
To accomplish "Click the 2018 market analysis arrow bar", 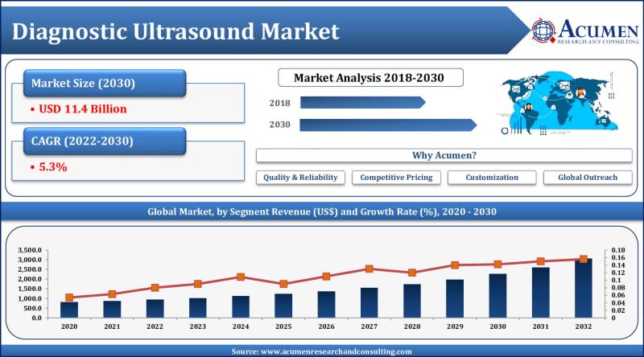I will click(363, 103).
